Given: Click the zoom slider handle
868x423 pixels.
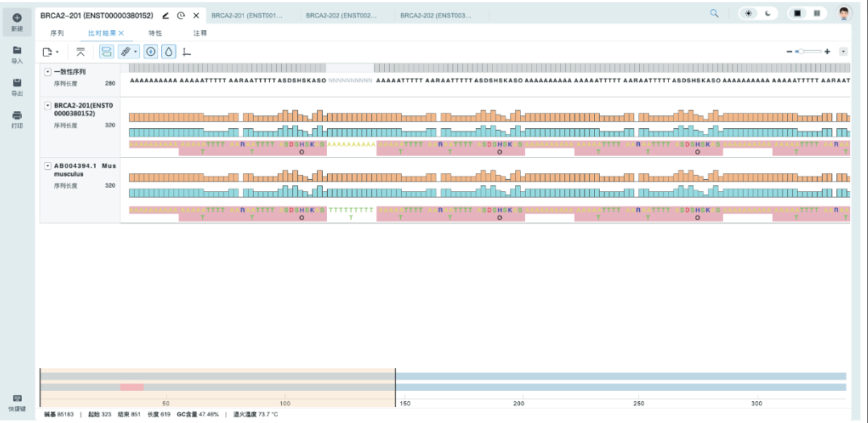Looking at the screenshot, I should (x=800, y=51).
